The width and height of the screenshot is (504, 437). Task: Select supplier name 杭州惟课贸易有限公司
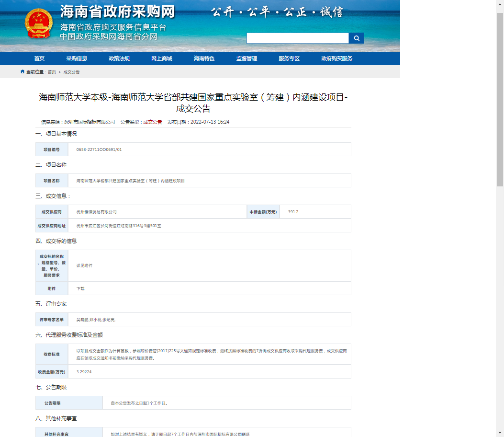tap(96, 212)
